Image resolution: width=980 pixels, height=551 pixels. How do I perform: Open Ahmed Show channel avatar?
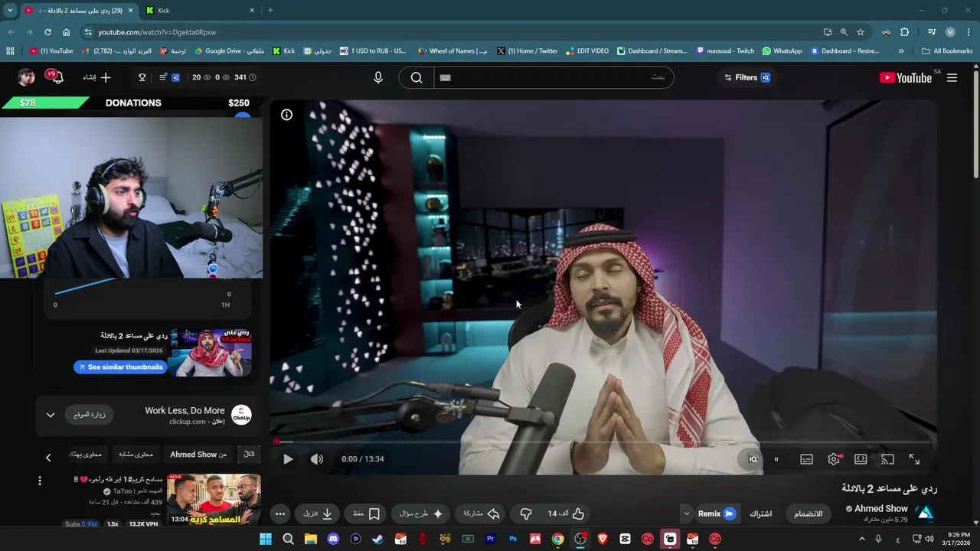926,514
